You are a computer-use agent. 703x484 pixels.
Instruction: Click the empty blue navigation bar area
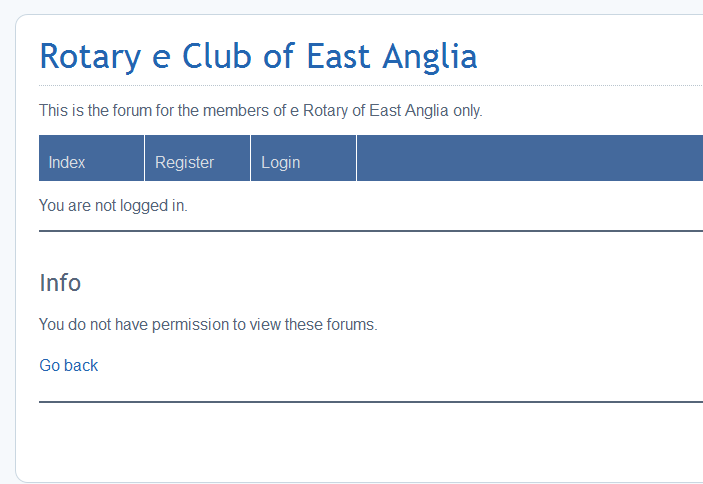(530, 158)
